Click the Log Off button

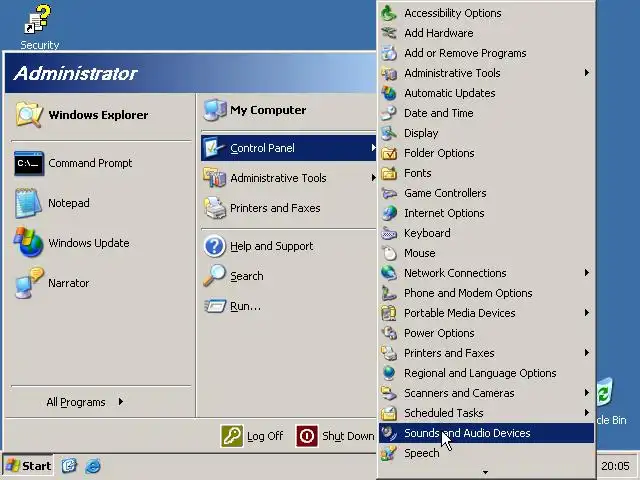(x=251, y=436)
